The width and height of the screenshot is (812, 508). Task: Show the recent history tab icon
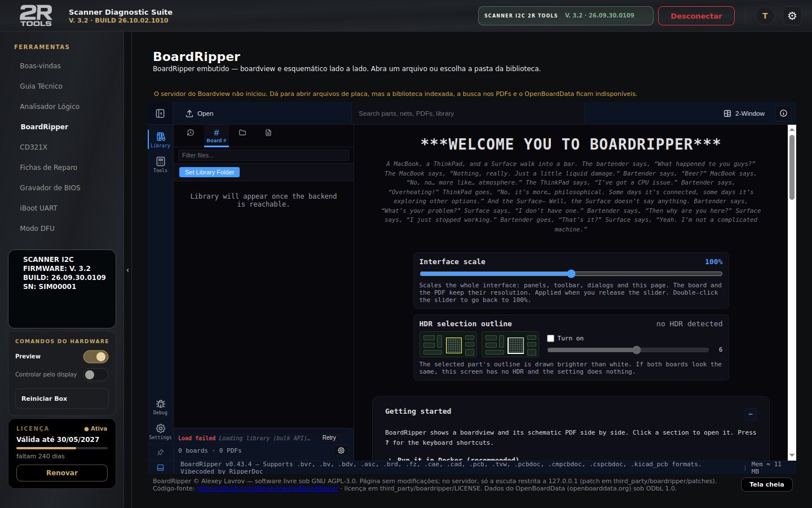[x=191, y=133]
